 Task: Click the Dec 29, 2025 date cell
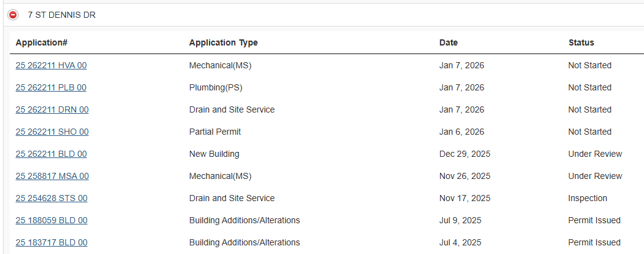click(x=465, y=154)
